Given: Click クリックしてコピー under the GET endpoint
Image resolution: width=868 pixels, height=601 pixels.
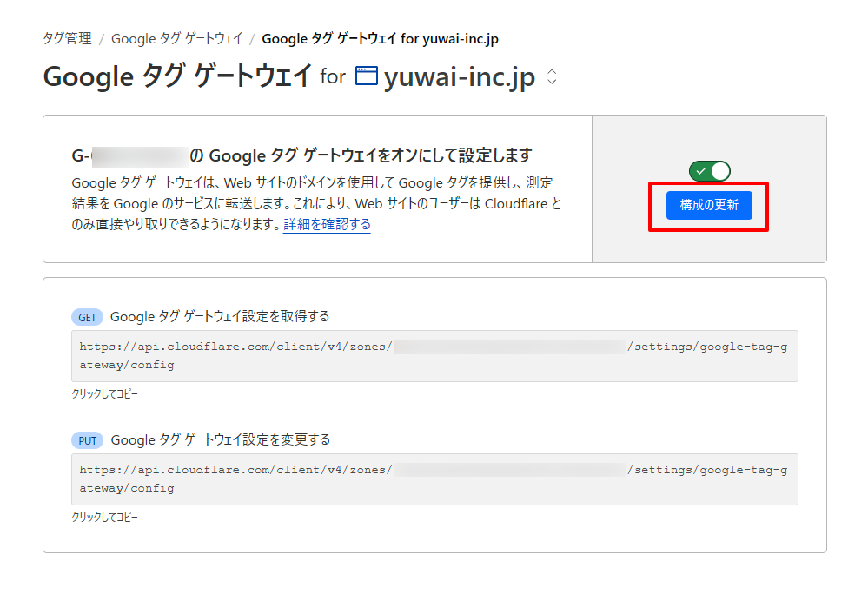Looking at the screenshot, I should pos(104,394).
